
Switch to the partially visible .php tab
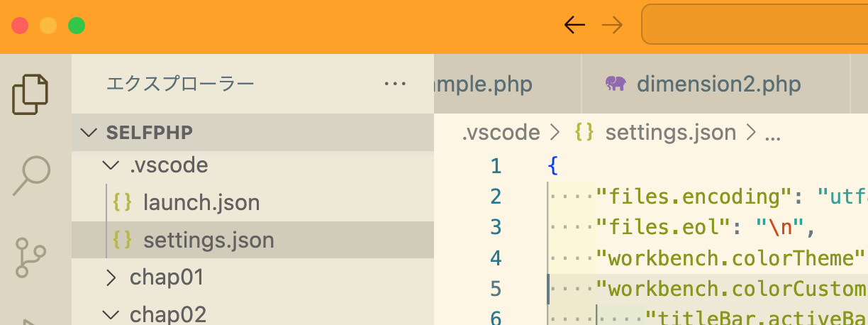tap(507, 84)
